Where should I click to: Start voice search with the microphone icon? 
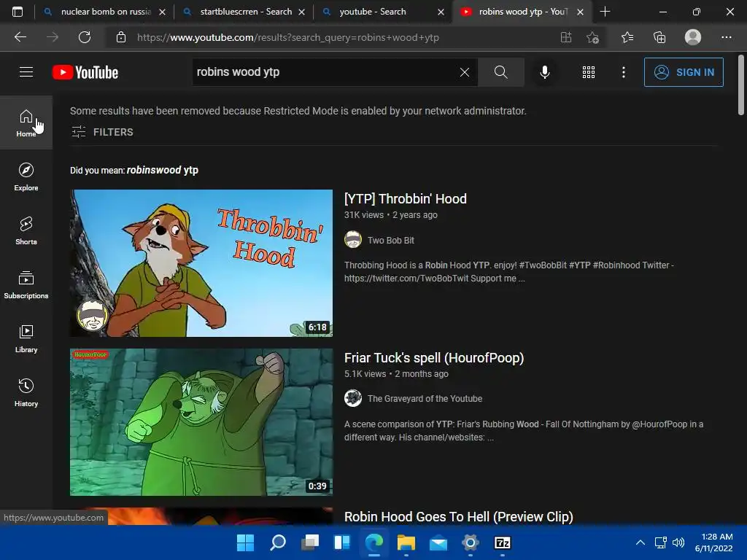[544, 72]
